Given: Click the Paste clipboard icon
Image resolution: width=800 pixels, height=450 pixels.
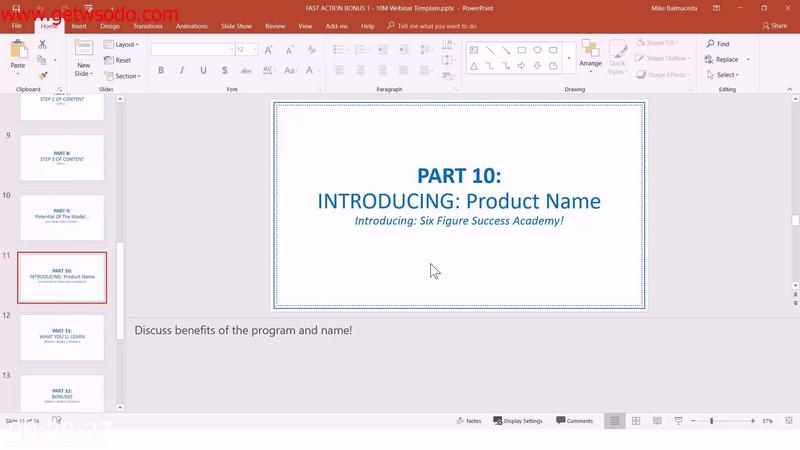Looking at the screenshot, I should (x=18, y=50).
